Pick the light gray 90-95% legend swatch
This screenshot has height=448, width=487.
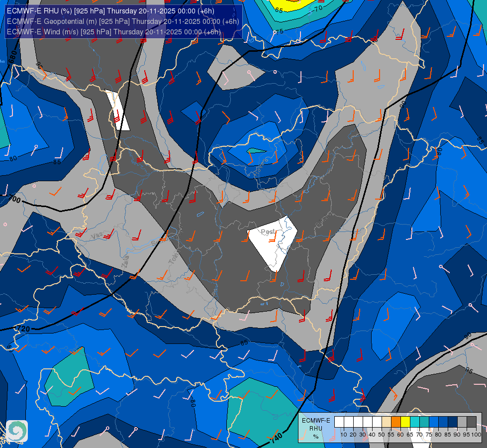tap(462, 422)
